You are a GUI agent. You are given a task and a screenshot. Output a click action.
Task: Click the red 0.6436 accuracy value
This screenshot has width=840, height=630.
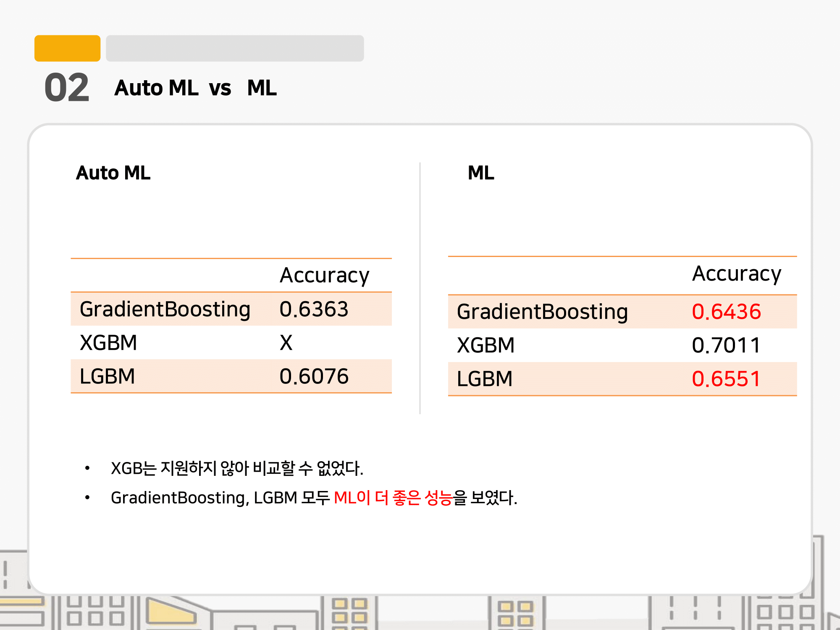726,312
